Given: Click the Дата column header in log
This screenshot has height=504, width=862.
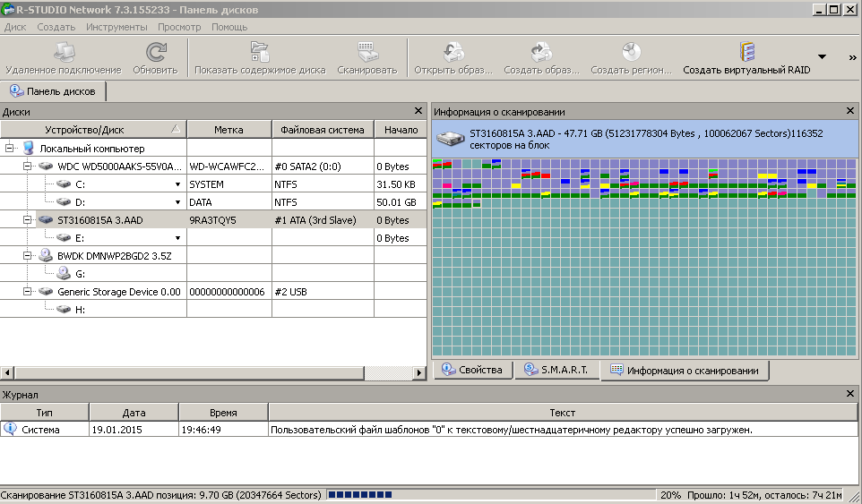Looking at the screenshot, I should [x=134, y=413].
